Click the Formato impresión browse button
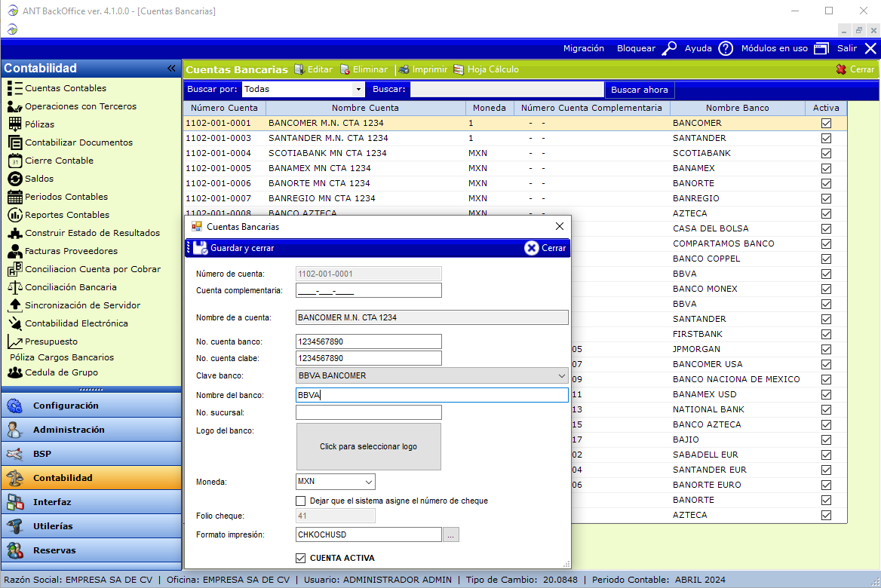 point(450,534)
